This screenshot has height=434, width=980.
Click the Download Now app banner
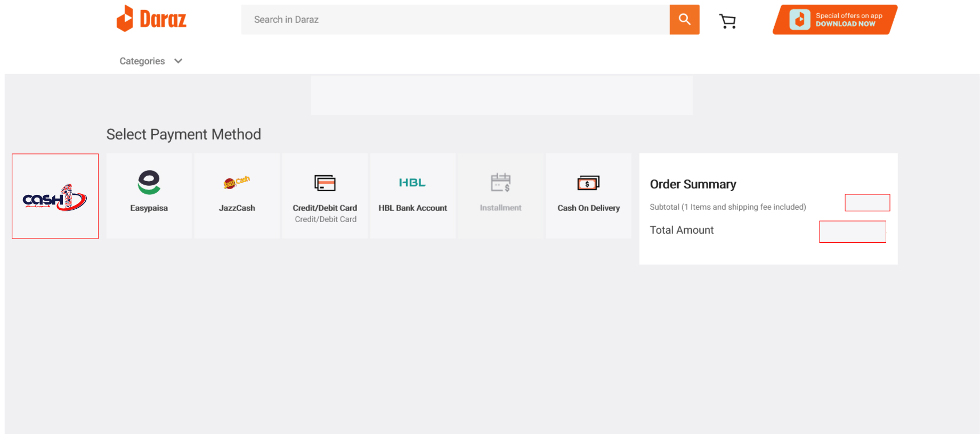(x=835, y=20)
